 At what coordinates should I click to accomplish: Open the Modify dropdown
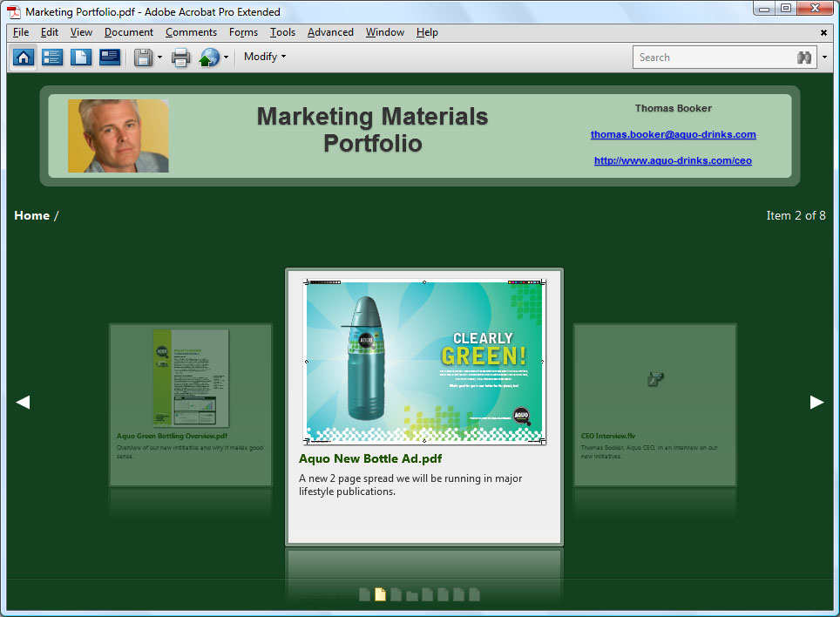(x=265, y=57)
